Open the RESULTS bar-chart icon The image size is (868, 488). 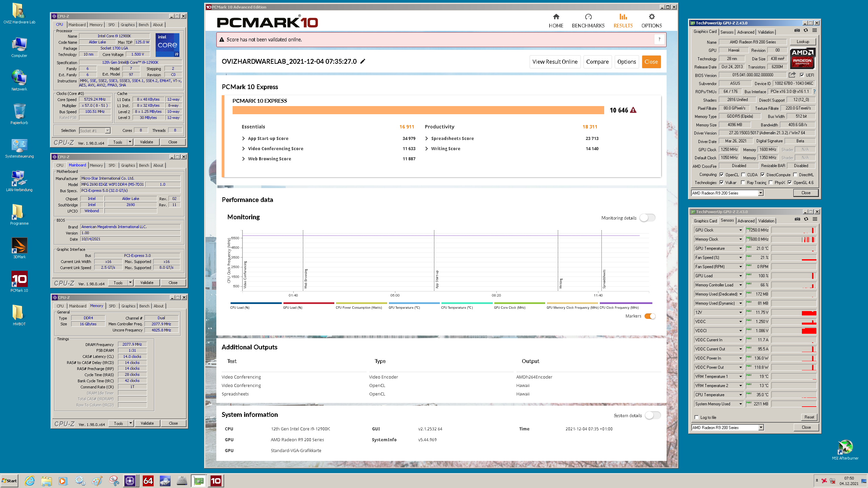623,17
